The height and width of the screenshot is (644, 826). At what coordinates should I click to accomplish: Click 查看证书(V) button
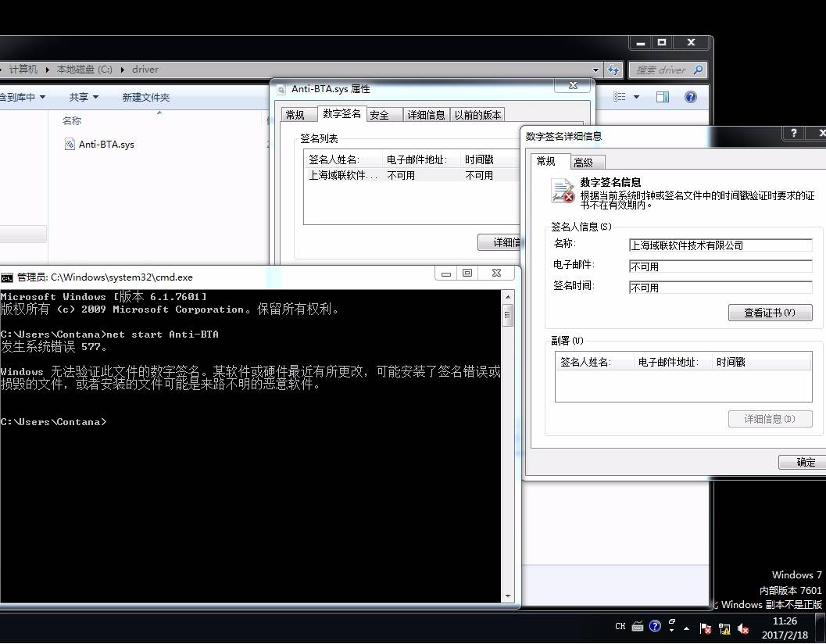[770, 313]
